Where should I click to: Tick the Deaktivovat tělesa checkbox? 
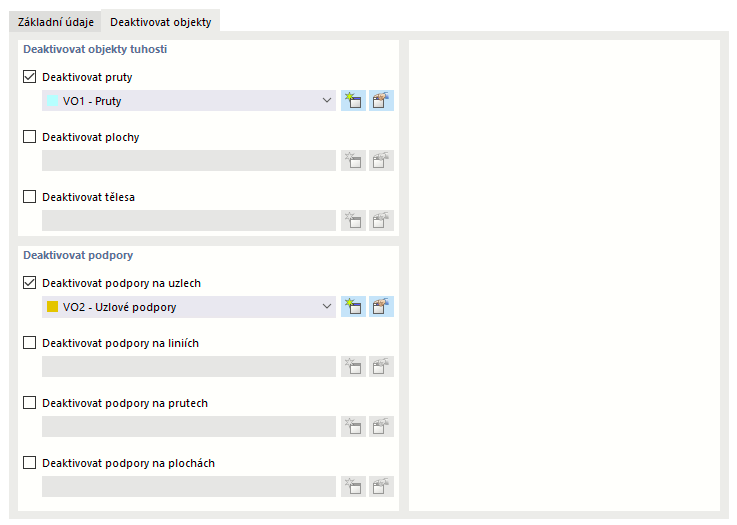click(29, 197)
